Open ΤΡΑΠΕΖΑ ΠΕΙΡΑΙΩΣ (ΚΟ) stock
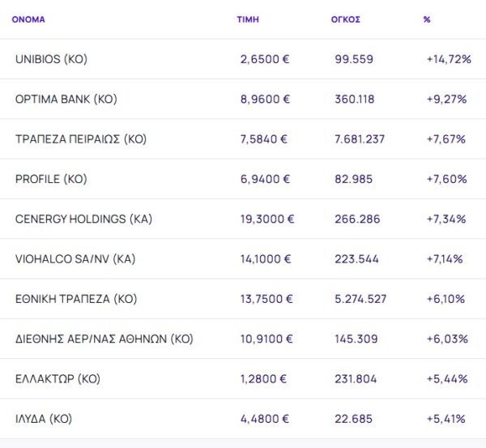The image size is (486, 448). (x=80, y=139)
